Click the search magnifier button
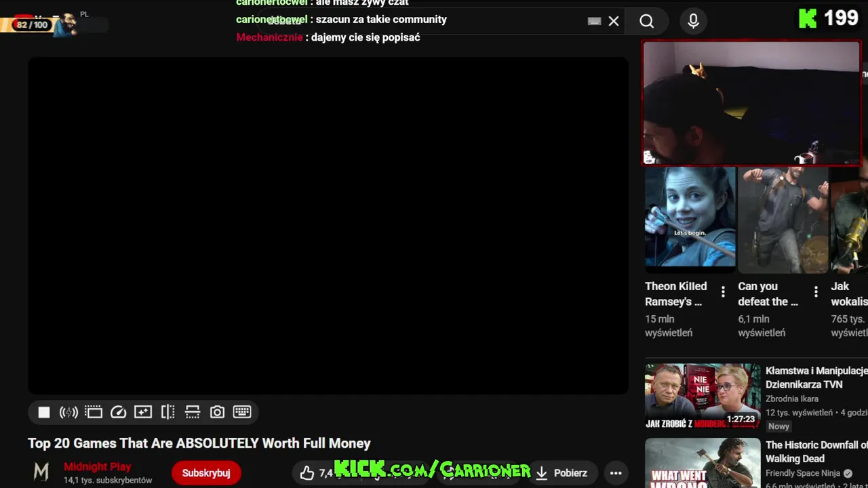The width and height of the screenshot is (868, 488). pyautogui.click(x=647, y=21)
